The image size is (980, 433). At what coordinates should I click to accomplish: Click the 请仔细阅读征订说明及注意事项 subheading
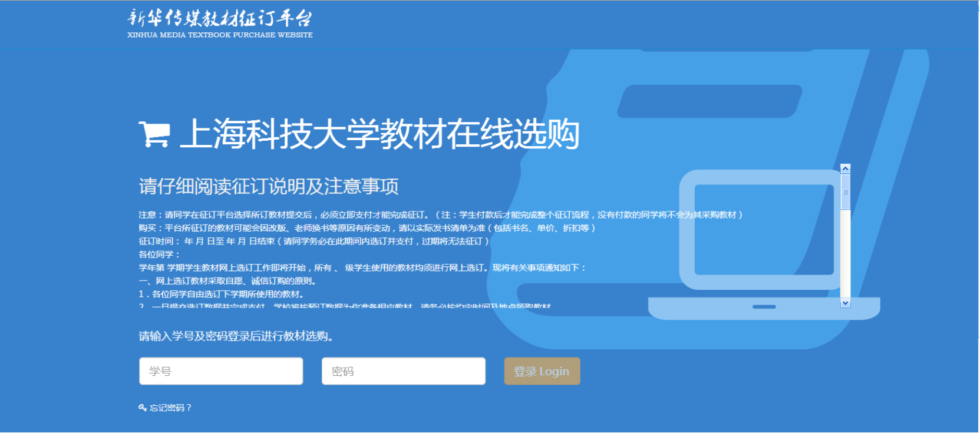pos(269,186)
